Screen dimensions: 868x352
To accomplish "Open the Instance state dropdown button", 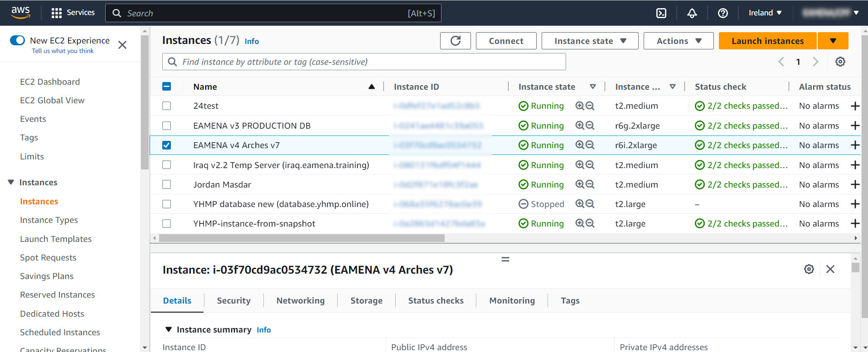I will coord(590,41).
